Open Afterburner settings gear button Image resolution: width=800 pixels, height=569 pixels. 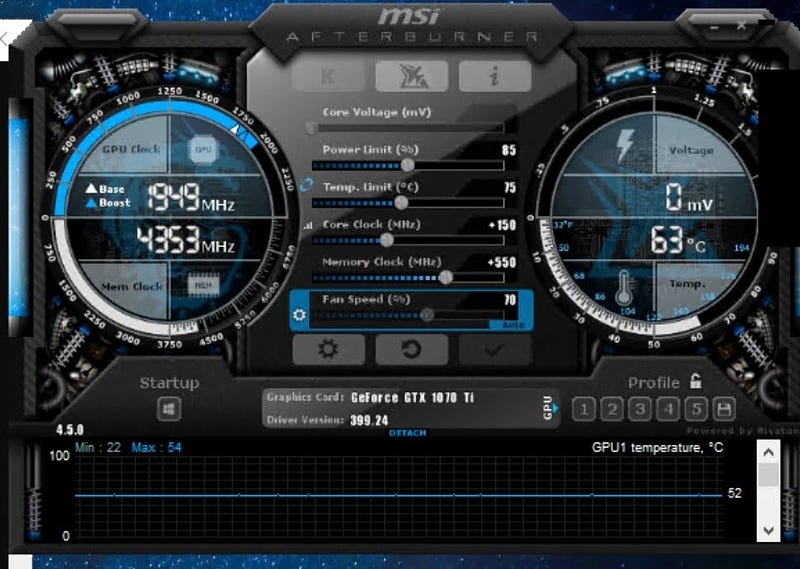pyautogui.click(x=329, y=350)
